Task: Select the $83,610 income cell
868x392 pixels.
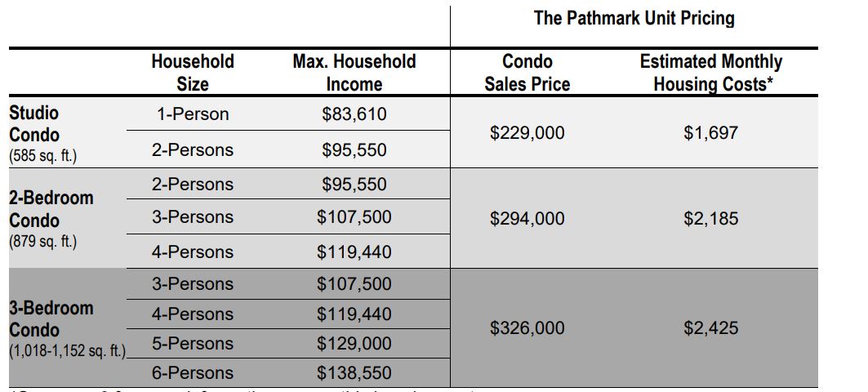Action: coord(354,114)
